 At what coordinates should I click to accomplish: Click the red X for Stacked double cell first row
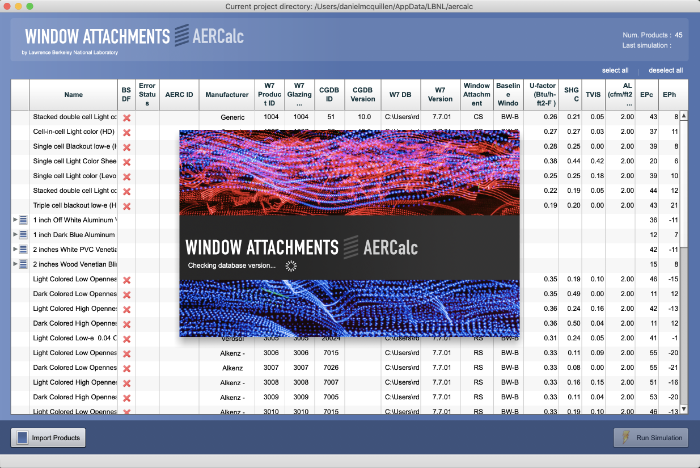[127, 118]
